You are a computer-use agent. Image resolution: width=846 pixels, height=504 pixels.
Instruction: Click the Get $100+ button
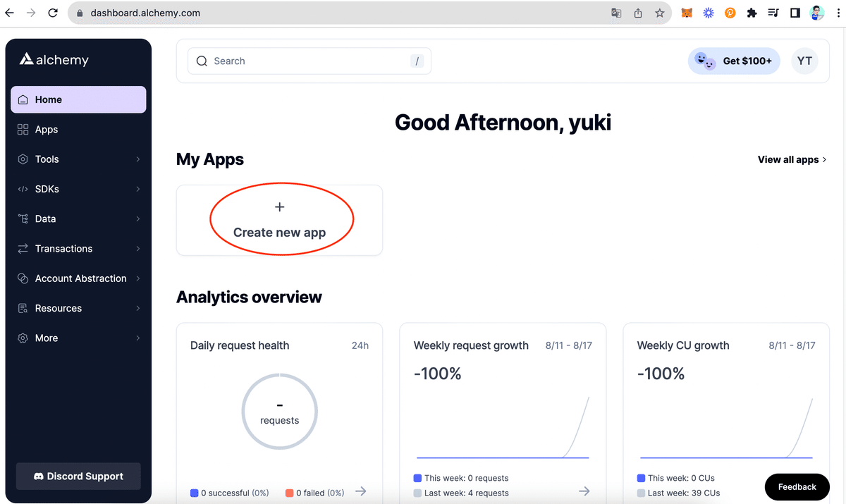735,61
